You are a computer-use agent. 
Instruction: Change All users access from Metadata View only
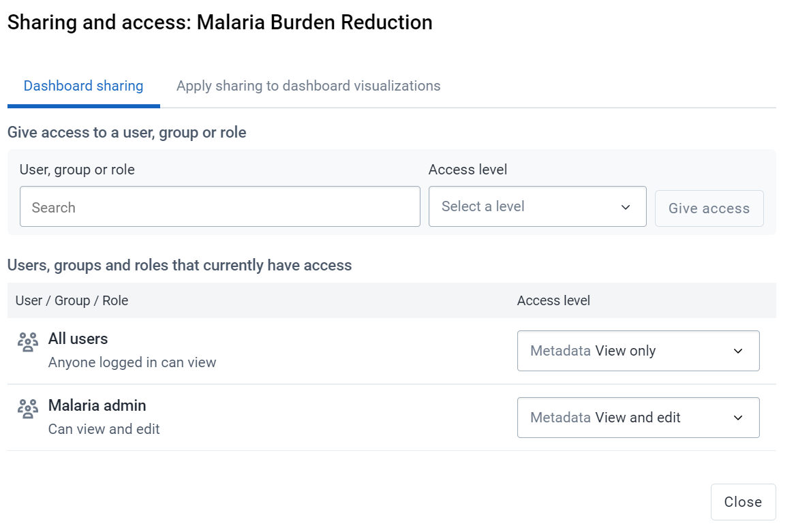click(638, 351)
